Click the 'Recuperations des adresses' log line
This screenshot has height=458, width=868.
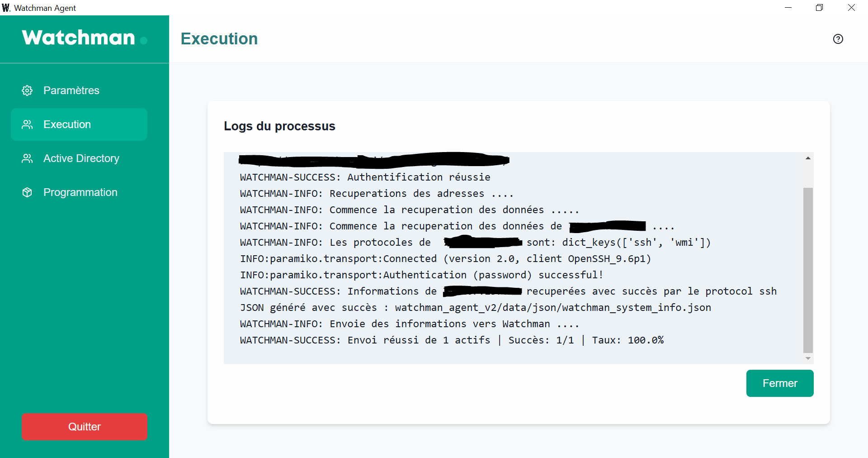pyautogui.click(x=377, y=194)
